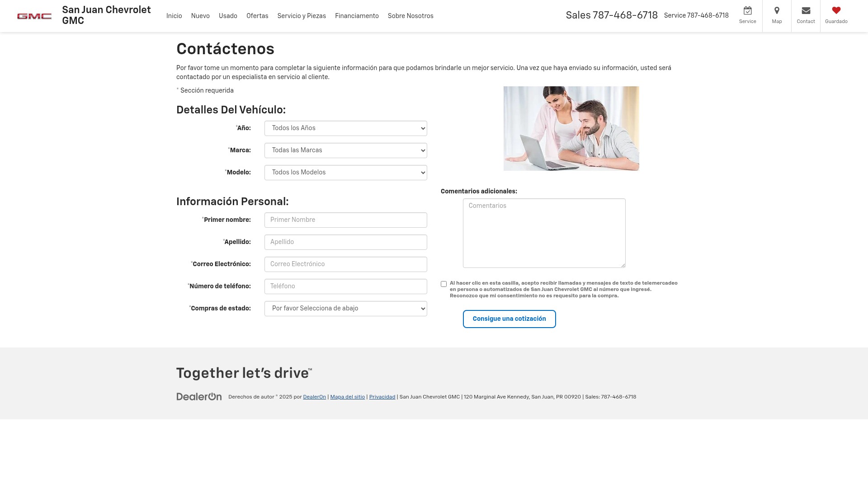Call the Sales 787-468-6718 number

612,15
